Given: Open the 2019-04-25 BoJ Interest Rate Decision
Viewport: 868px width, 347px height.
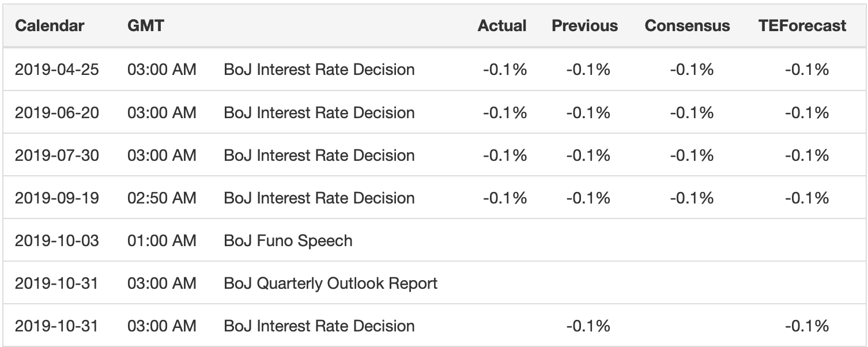Looking at the screenshot, I should [x=319, y=70].
